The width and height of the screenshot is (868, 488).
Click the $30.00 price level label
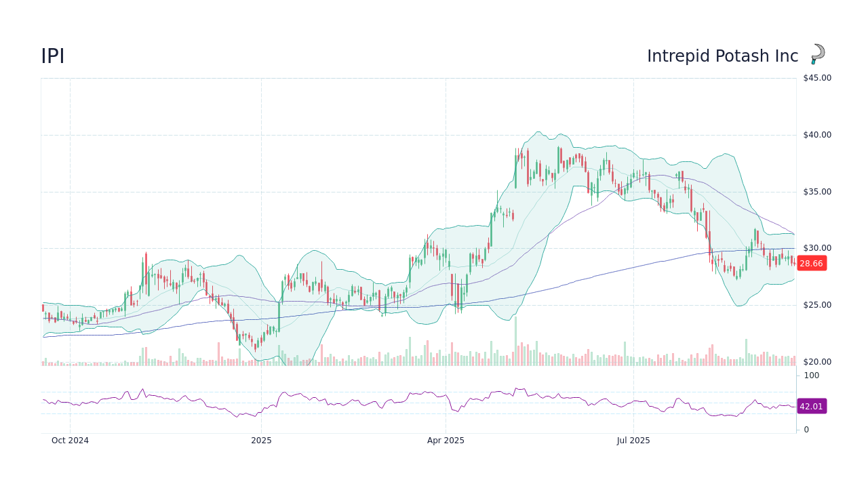816,248
